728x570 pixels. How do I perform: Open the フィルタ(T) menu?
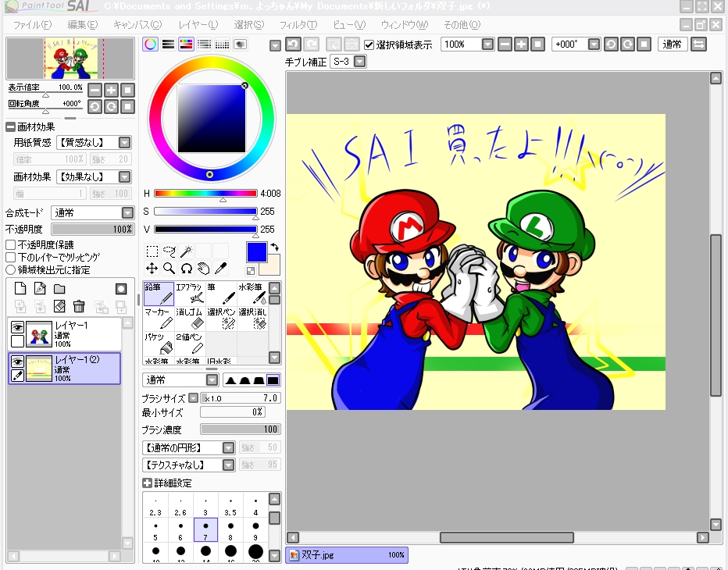(x=298, y=25)
